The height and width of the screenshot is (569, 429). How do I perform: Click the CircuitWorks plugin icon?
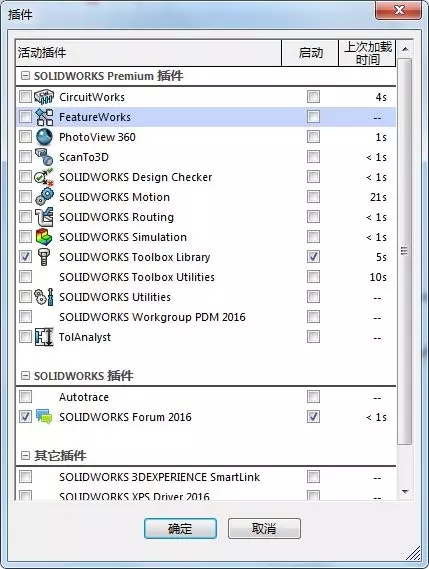point(44,97)
